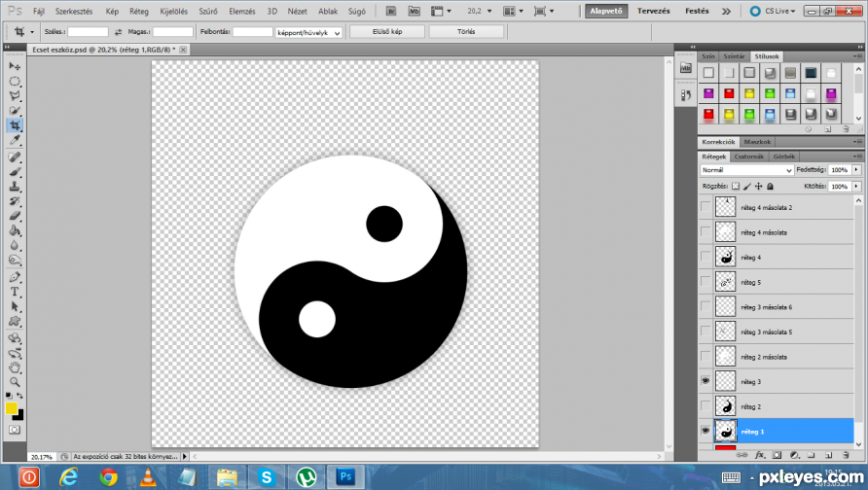Select the Elliptical Marquee tool
The width and height of the screenshot is (868, 490).
(x=15, y=82)
